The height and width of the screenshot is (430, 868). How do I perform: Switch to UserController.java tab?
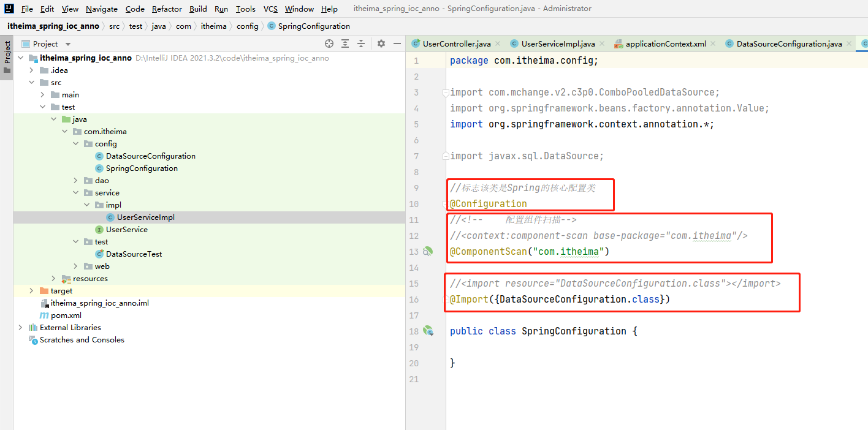pos(457,43)
